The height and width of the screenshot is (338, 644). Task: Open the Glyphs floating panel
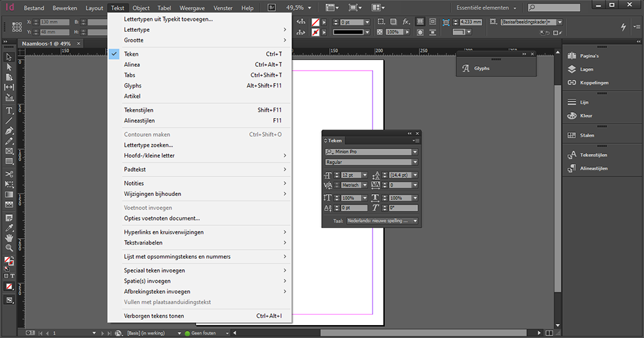click(481, 68)
